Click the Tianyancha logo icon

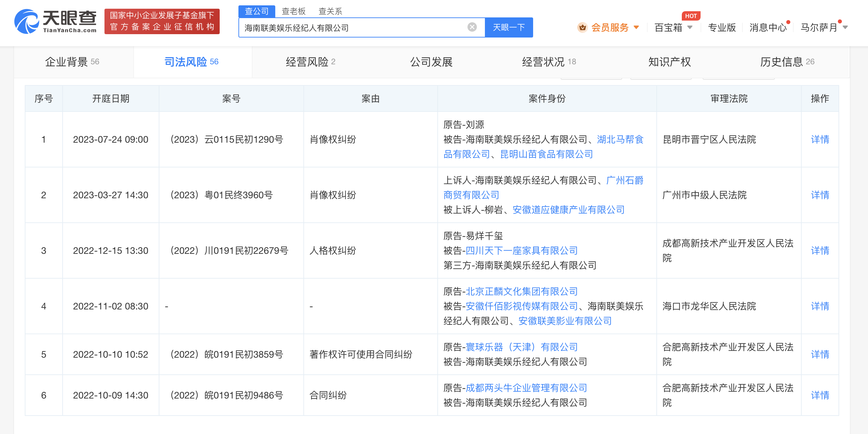coord(26,21)
